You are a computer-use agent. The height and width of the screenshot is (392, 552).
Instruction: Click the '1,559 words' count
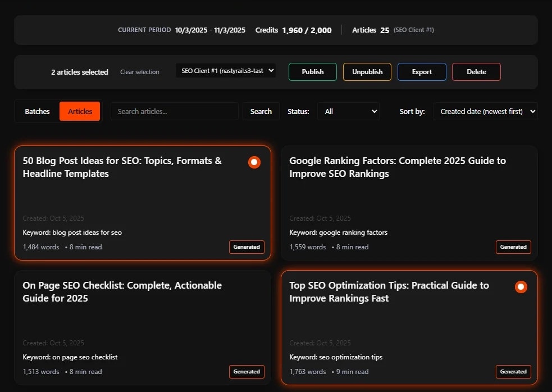[308, 247]
